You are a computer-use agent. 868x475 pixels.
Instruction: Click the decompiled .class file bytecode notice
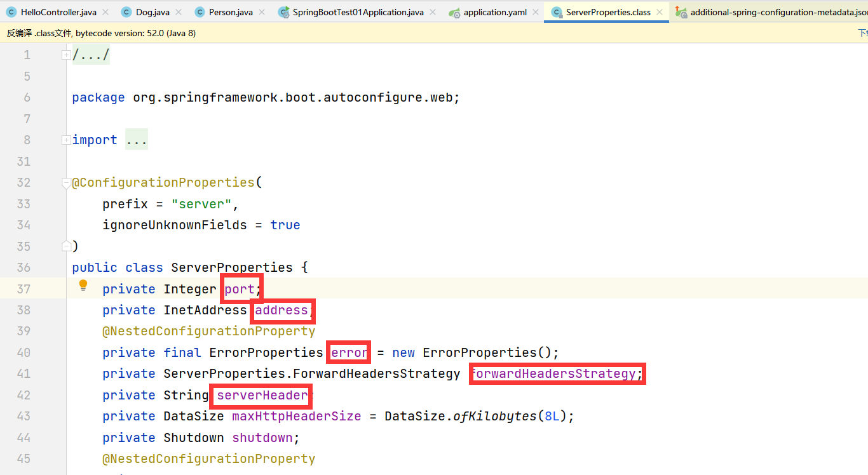click(102, 33)
